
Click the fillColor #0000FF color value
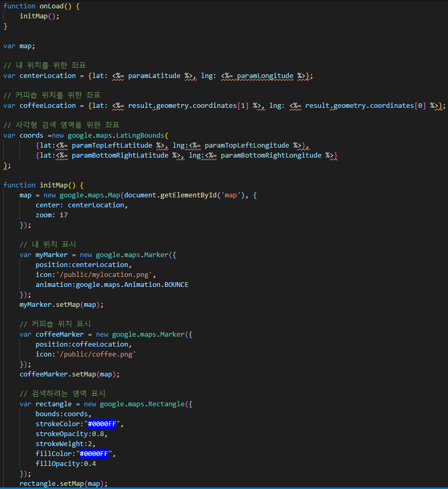(94, 454)
